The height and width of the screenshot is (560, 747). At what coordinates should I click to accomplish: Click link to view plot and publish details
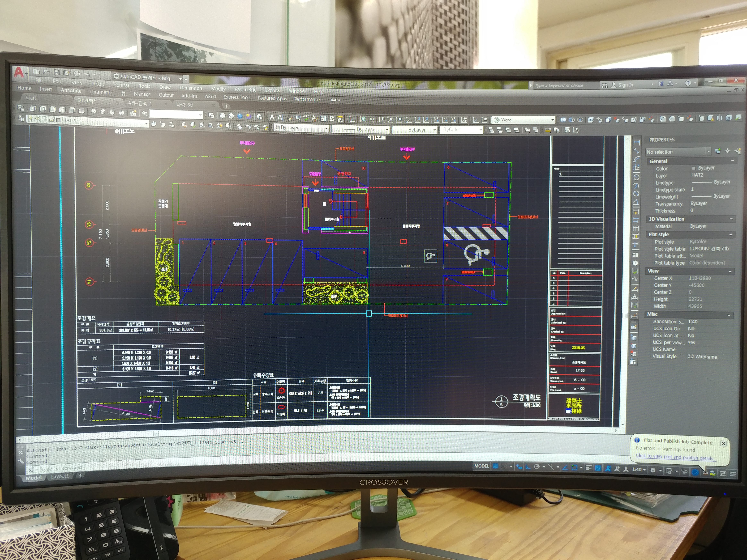pos(675,457)
